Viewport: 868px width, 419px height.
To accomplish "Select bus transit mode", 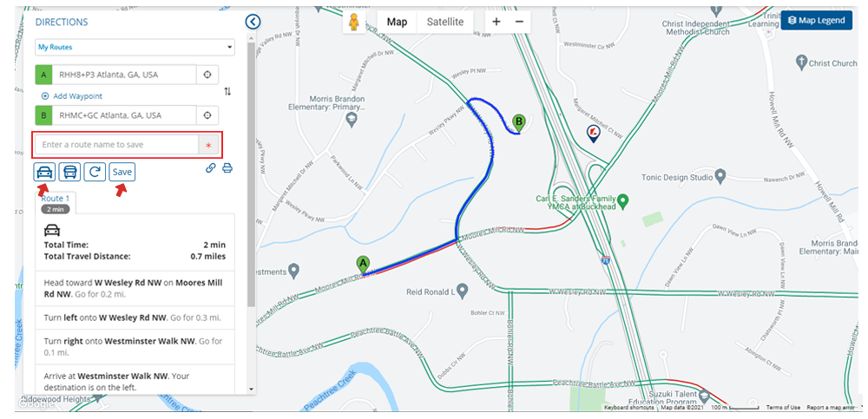I will pos(70,172).
